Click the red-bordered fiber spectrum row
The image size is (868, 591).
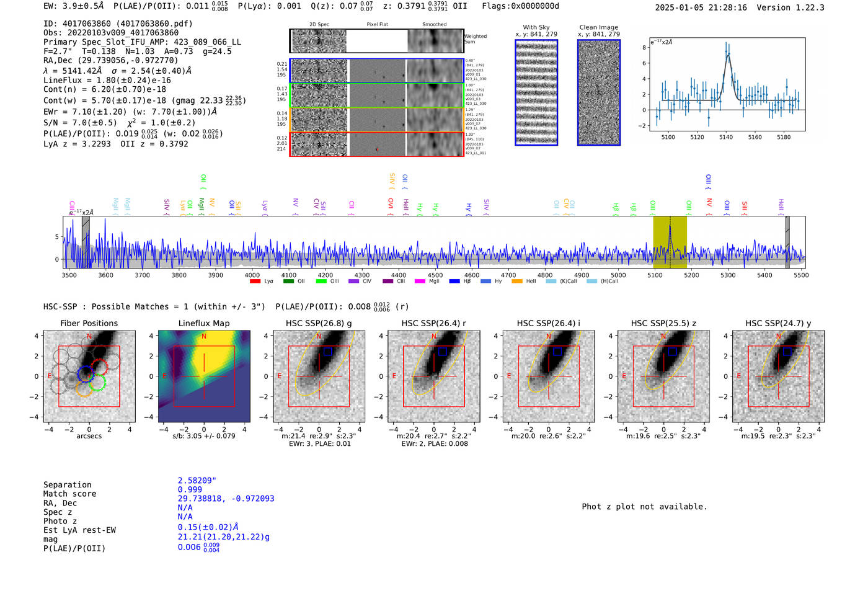click(376, 144)
